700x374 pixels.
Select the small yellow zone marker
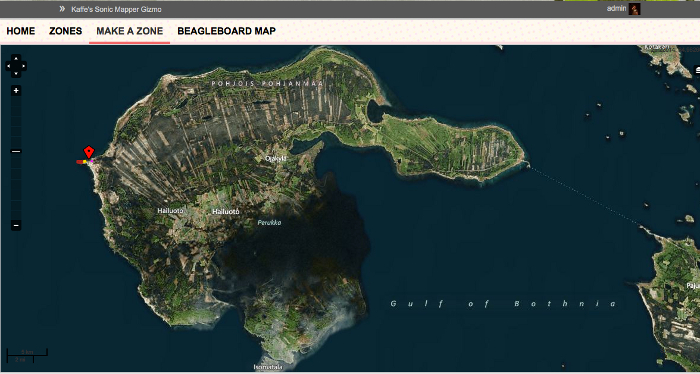pos(85,162)
